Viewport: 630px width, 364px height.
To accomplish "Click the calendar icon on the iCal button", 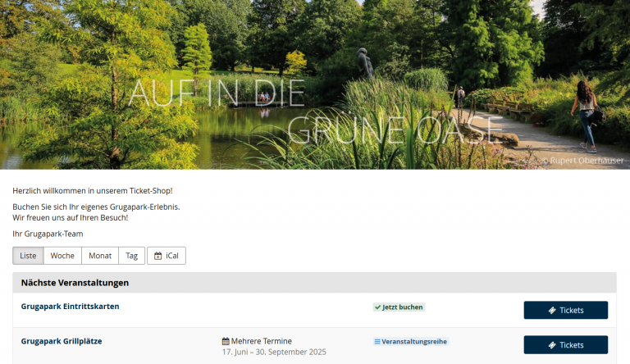I will [x=157, y=256].
